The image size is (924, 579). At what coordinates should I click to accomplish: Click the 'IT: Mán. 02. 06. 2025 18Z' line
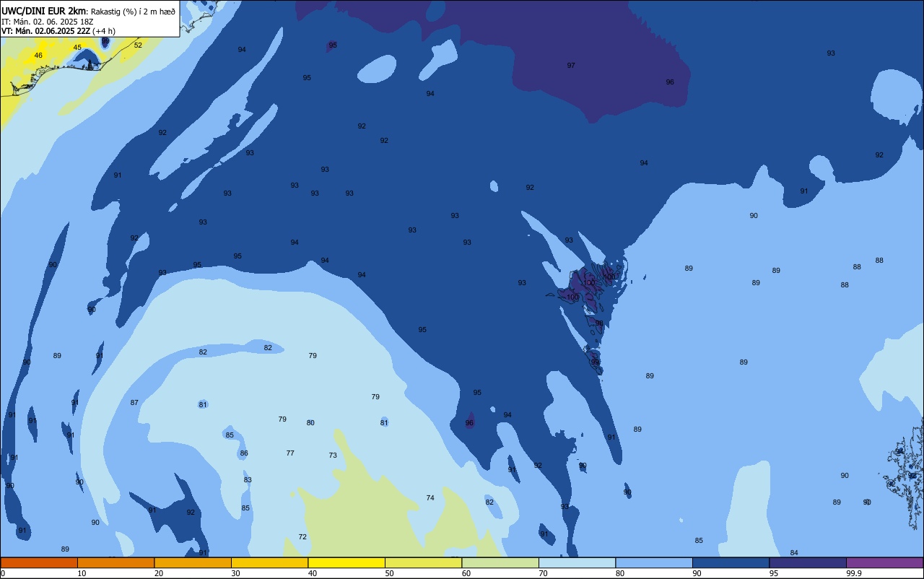[47, 22]
